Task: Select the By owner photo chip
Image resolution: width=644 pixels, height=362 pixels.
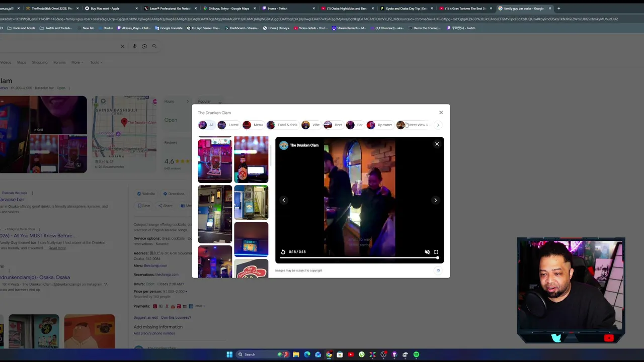Action: (379, 125)
